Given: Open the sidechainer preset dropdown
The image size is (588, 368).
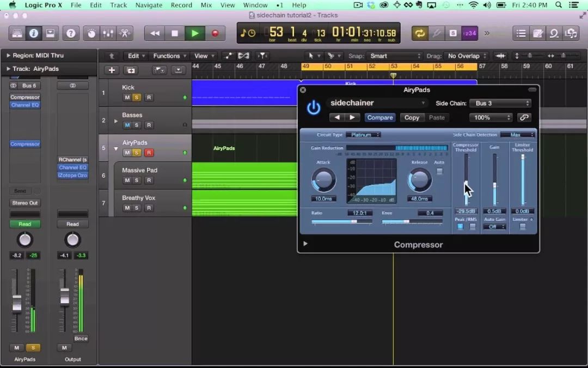Looking at the screenshot, I should coord(378,103).
